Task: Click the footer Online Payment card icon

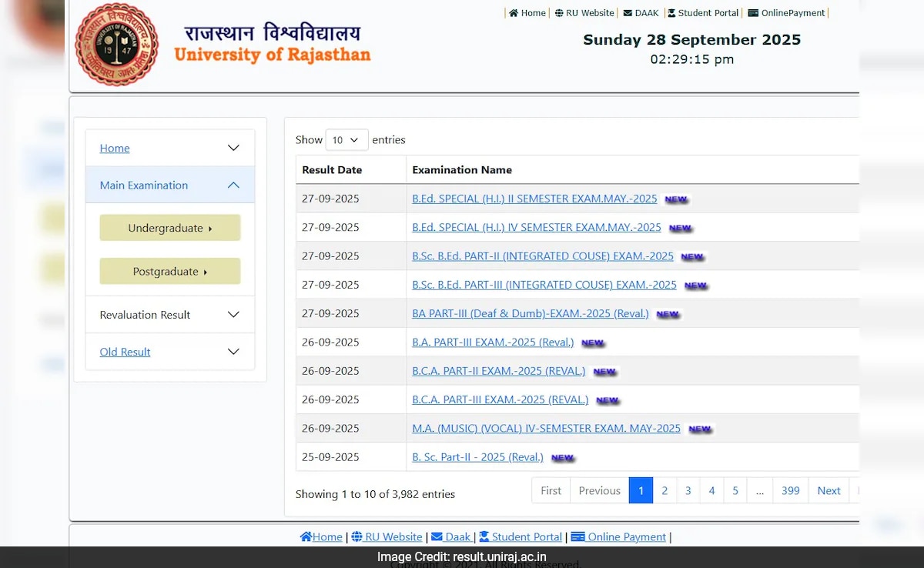Action: (577, 537)
